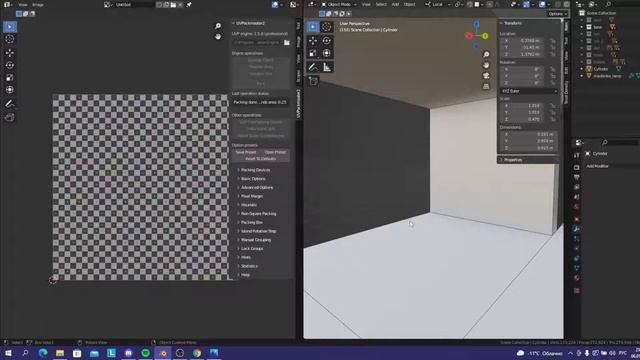Switch perspective/orthographic grid icon
The height and width of the screenshot is (360, 640).
click(x=486, y=87)
